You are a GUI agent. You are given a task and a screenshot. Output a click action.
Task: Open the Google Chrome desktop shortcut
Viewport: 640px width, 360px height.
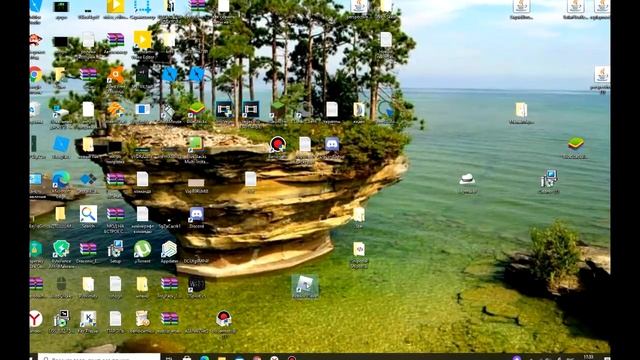36,75
